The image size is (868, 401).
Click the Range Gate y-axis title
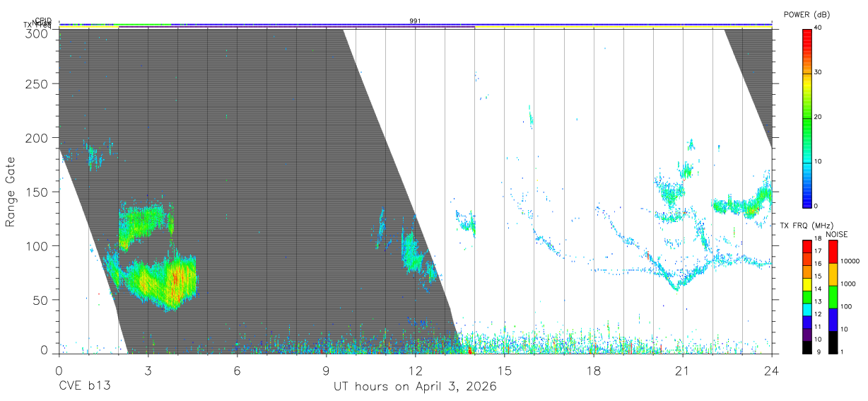coord(11,192)
